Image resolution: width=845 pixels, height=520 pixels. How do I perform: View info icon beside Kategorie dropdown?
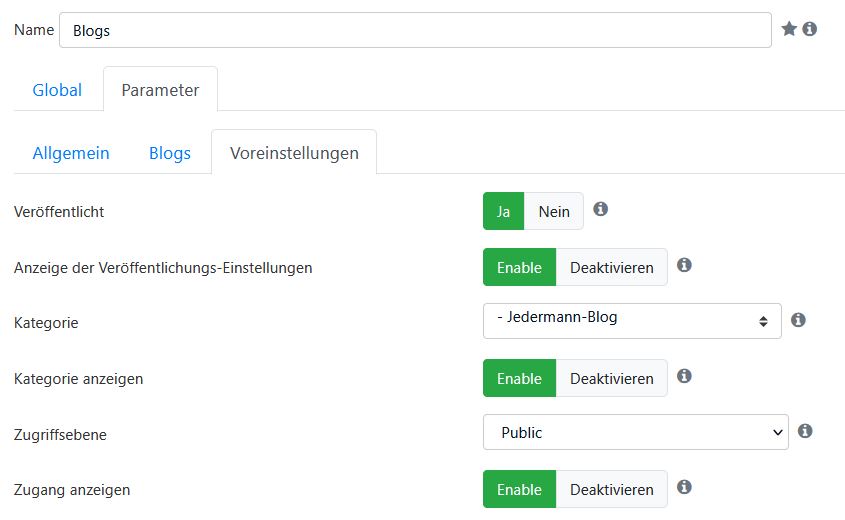798,320
